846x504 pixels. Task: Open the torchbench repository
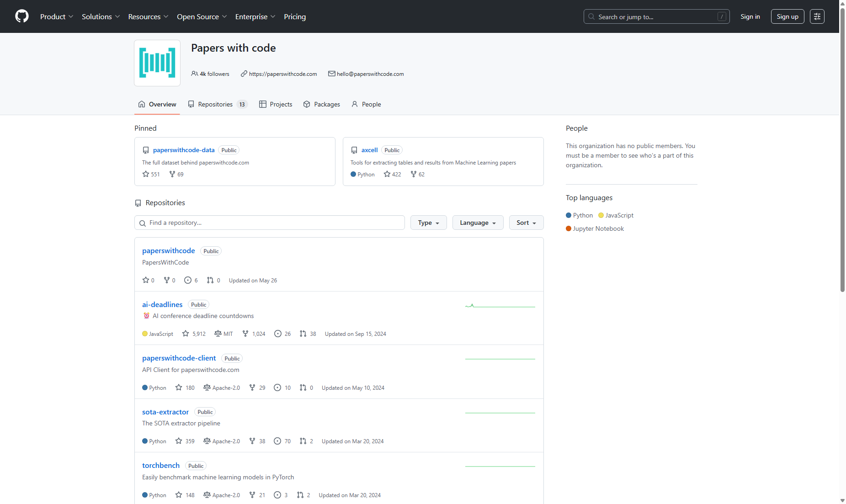coord(161,465)
